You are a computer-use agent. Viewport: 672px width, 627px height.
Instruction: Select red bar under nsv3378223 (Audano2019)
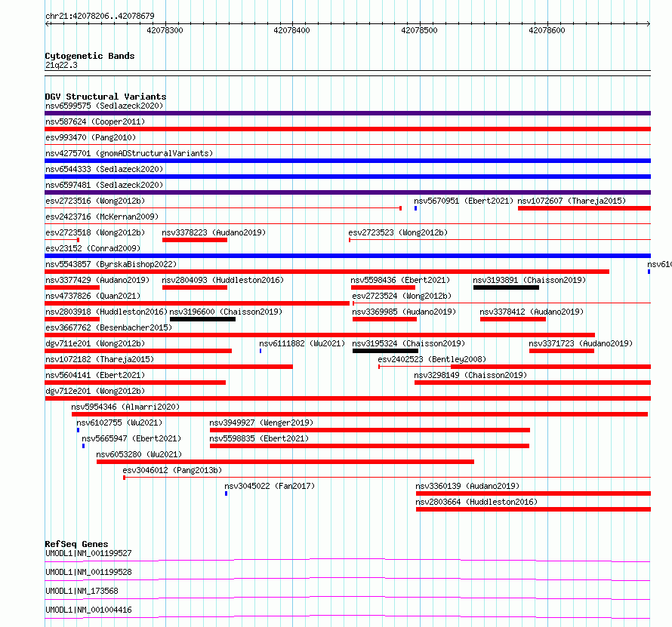tap(195, 240)
